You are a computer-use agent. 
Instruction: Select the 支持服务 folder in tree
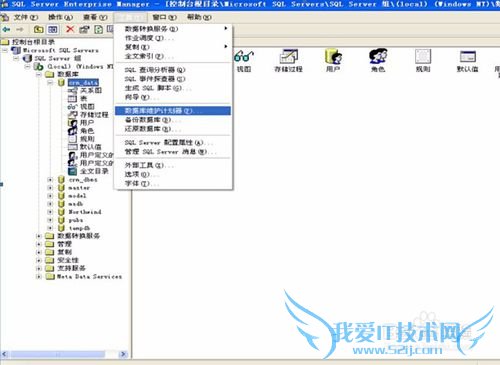(71, 268)
